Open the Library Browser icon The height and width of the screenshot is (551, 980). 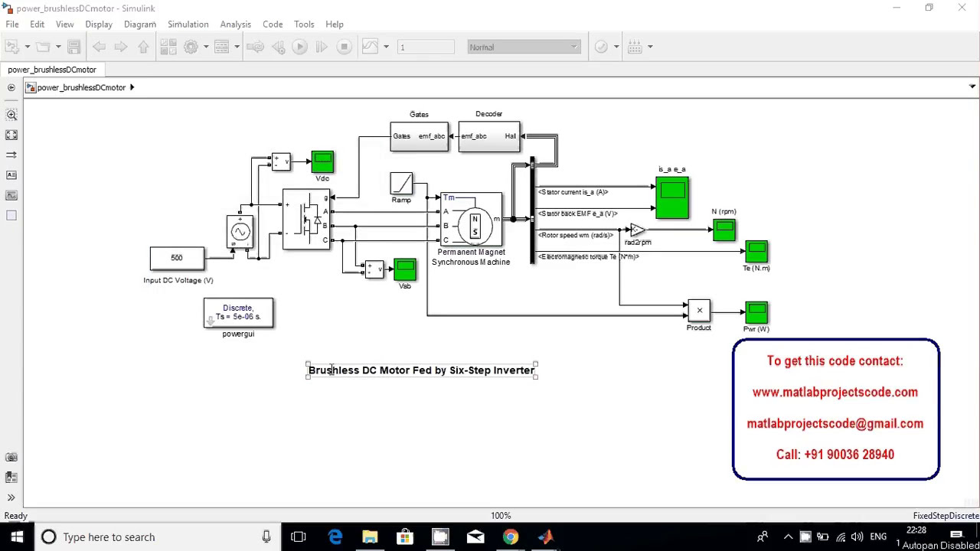coord(168,47)
